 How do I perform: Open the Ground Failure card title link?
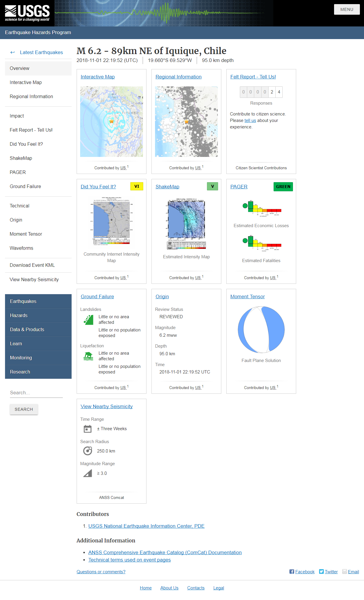pos(97,296)
